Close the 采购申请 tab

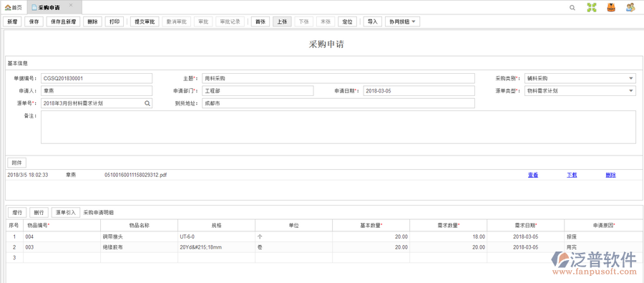pos(71,5)
